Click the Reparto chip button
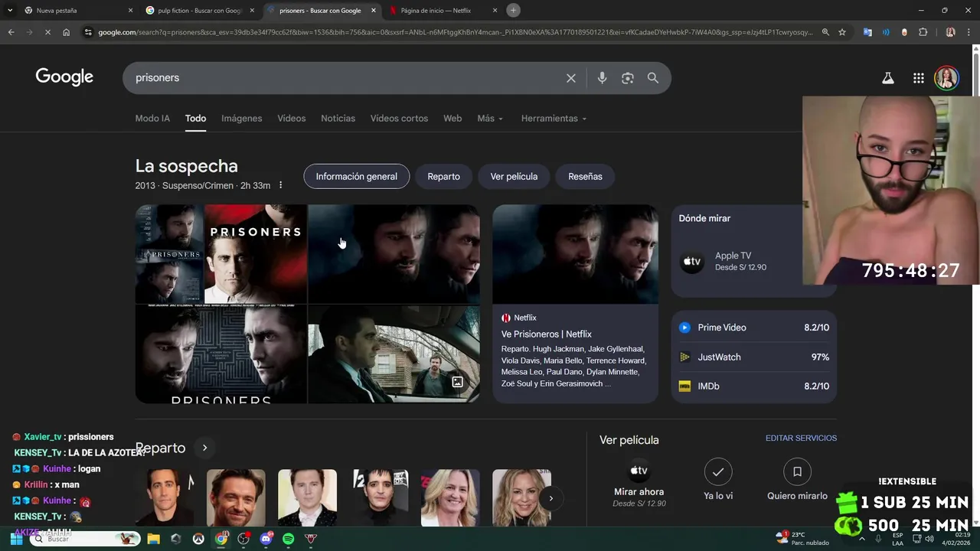The width and height of the screenshot is (980, 551). tap(443, 177)
